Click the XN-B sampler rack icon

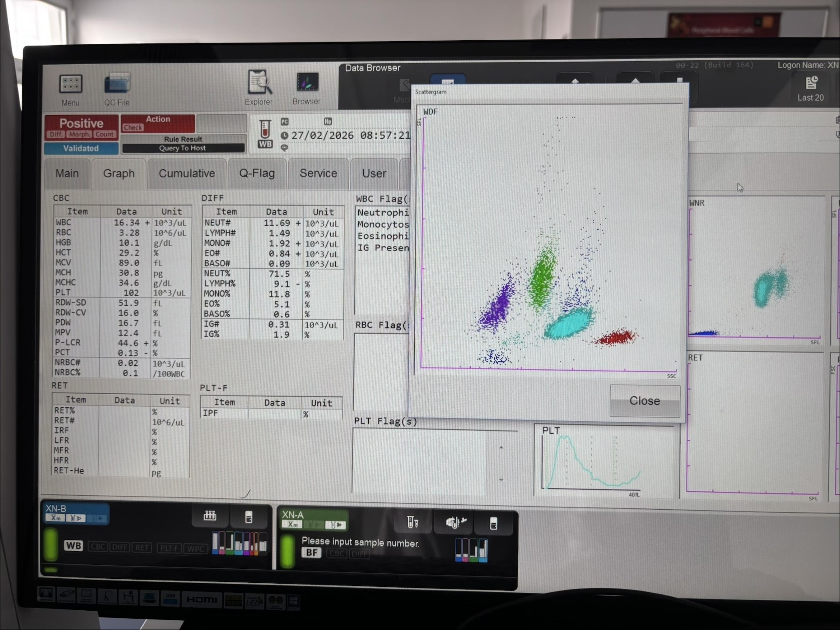[210, 516]
